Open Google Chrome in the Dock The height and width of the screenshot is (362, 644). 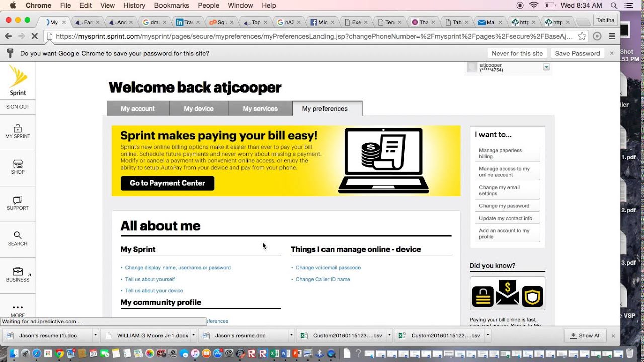pos(59,354)
